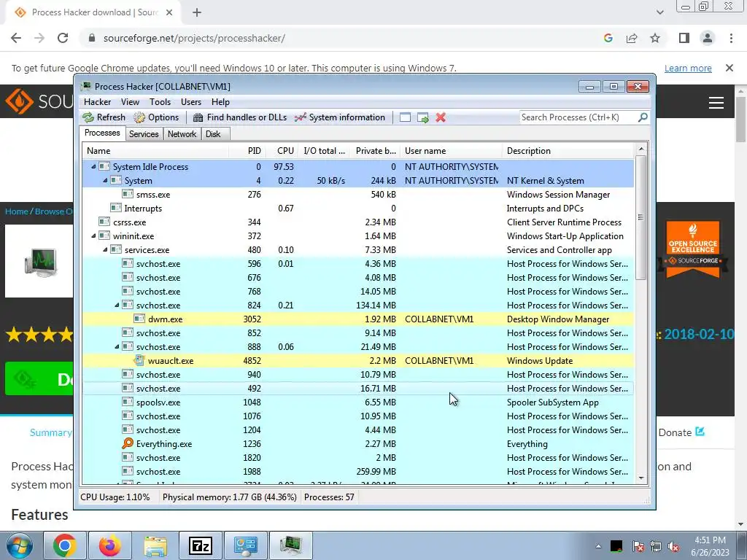Collapse System Idle Process tree
The width and height of the screenshot is (747, 560).
(x=94, y=167)
